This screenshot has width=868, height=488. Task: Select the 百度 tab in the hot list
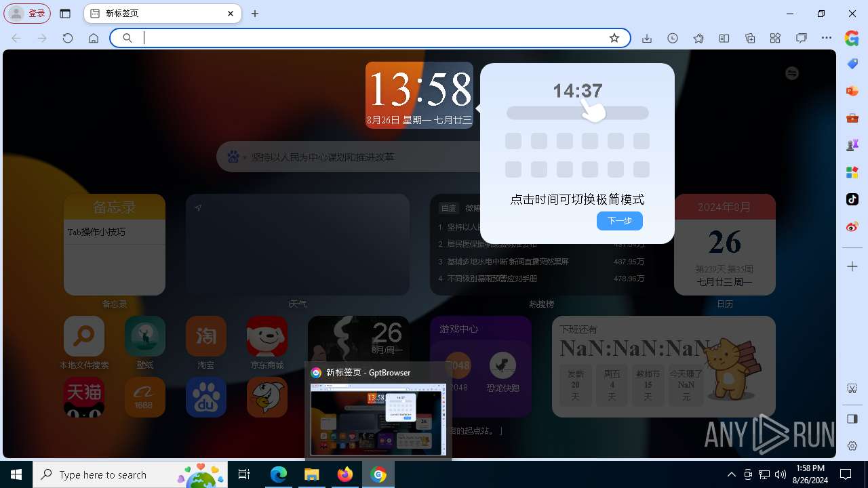[x=448, y=208]
